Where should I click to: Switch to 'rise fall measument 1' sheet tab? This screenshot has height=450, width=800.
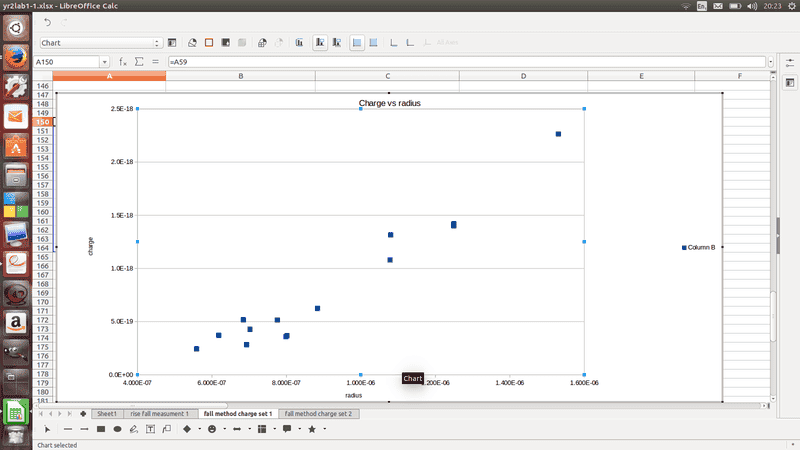pos(158,413)
